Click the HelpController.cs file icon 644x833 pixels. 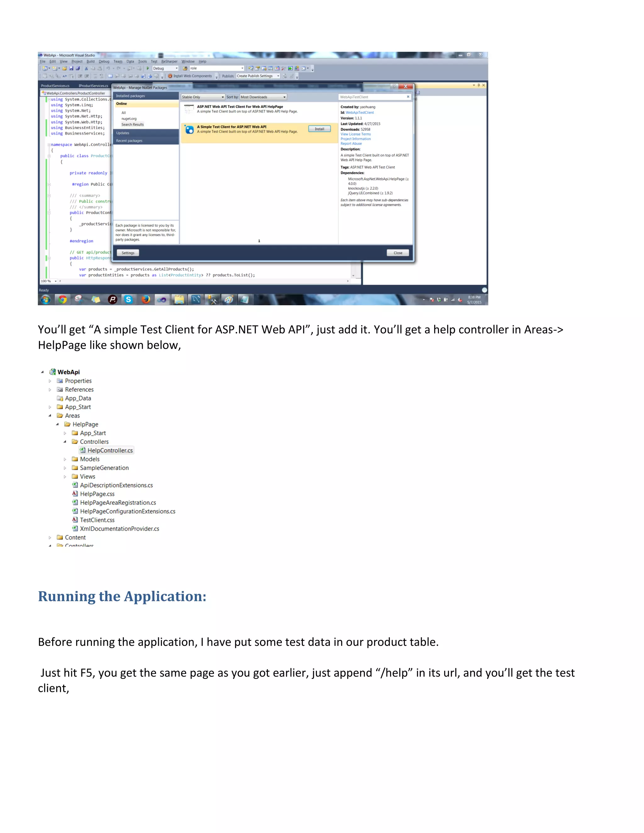(82, 450)
